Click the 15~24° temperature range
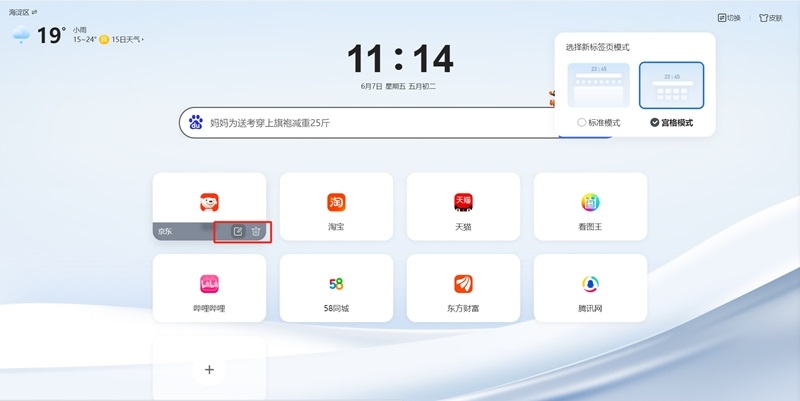The width and height of the screenshot is (800, 401). 85,39
